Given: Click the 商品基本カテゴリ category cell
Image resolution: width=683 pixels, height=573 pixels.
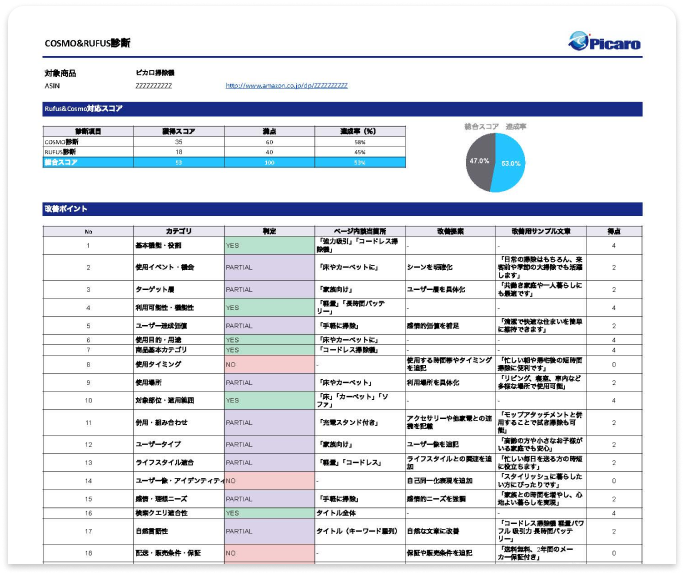Looking at the screenshot, I should (179, 350).
